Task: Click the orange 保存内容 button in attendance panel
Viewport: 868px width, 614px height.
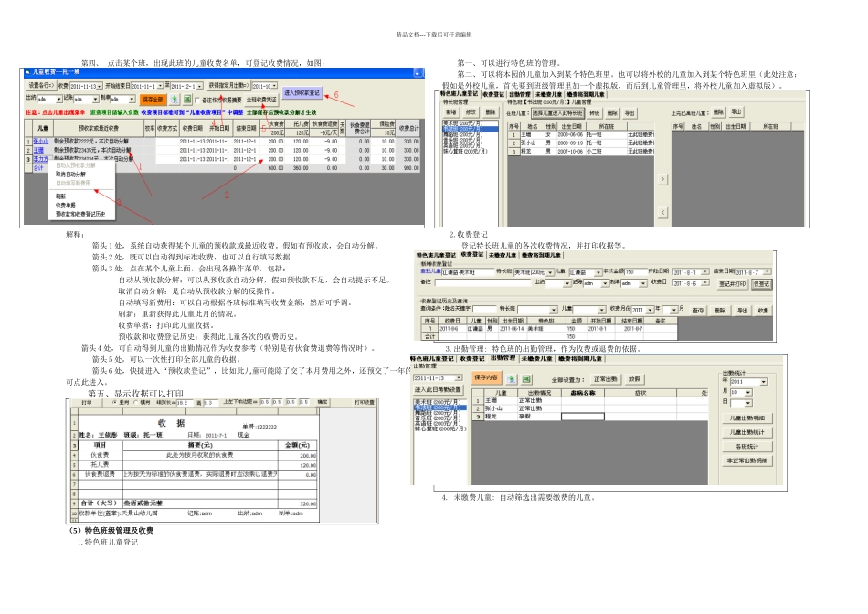Action: [x=486, y=376]
